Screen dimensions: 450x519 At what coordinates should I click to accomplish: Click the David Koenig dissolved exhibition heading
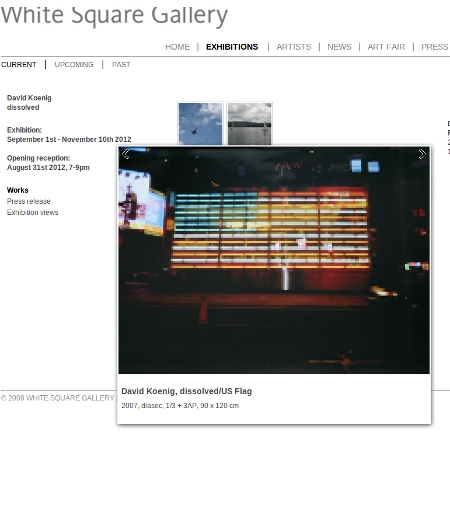coord(29,103)
